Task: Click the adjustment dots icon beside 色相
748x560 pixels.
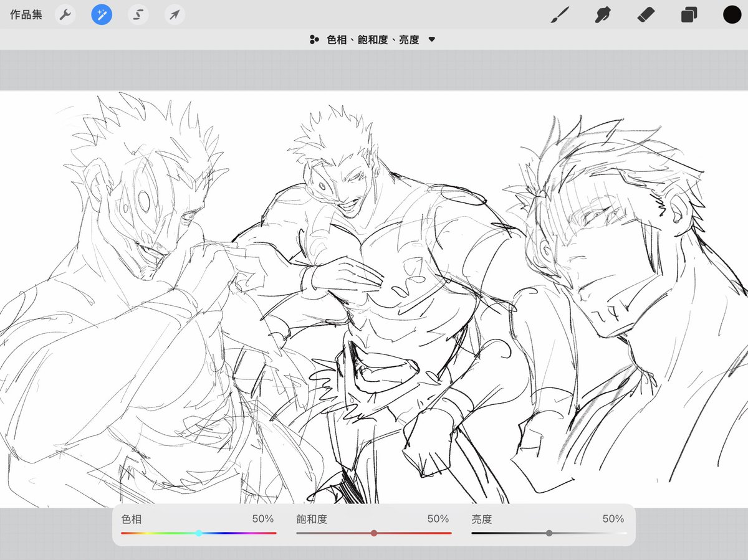Action: [x=314, y=40]
